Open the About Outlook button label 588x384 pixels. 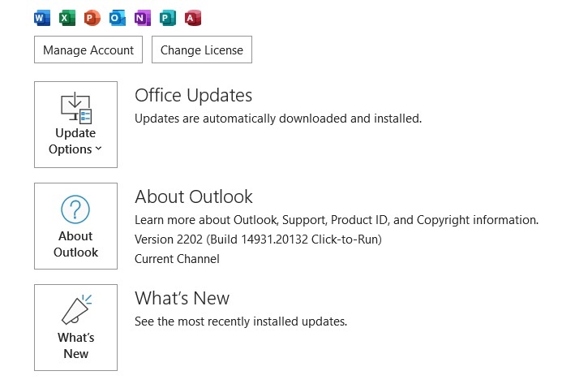pos(75,244)
